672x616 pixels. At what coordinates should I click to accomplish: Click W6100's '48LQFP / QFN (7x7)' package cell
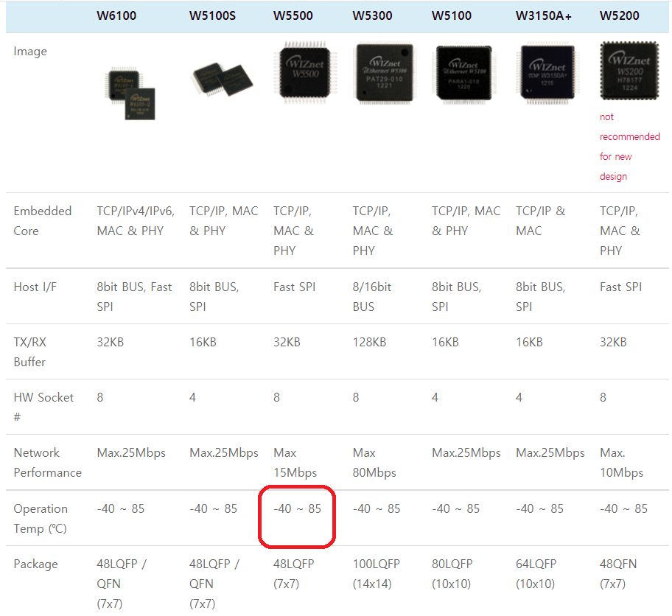122,584
